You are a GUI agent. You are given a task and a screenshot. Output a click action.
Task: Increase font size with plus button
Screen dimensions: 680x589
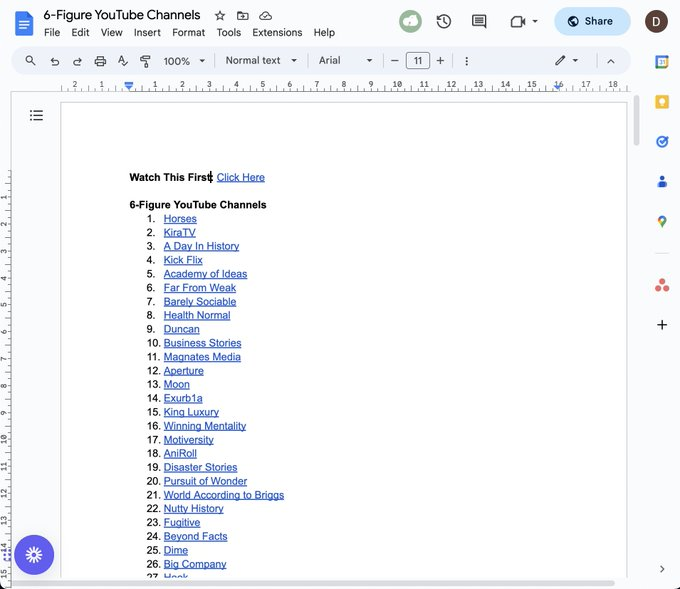[440, 61]
